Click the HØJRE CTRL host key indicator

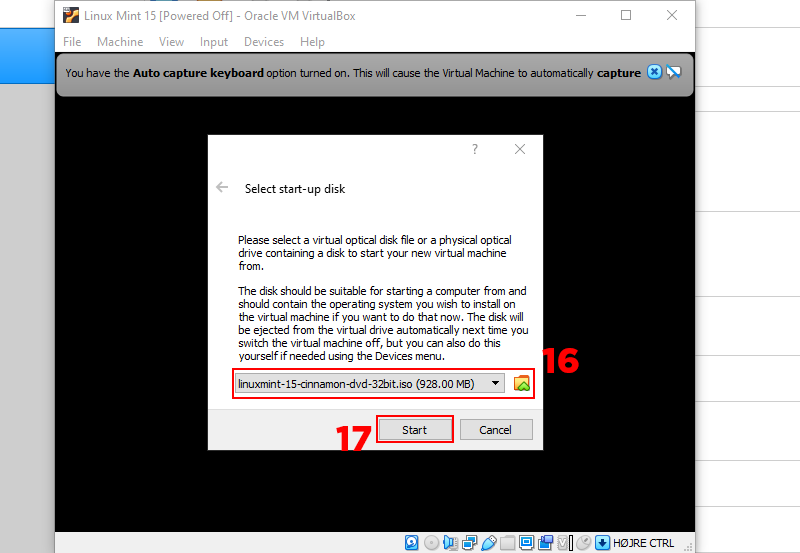tap(643, 543)
